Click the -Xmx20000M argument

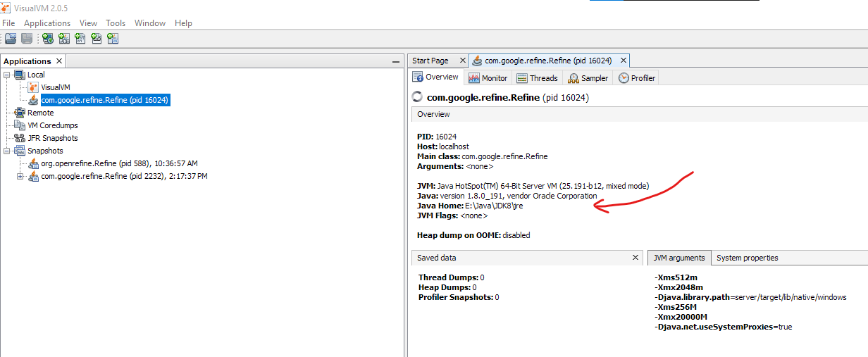click(x=681, y=317)
